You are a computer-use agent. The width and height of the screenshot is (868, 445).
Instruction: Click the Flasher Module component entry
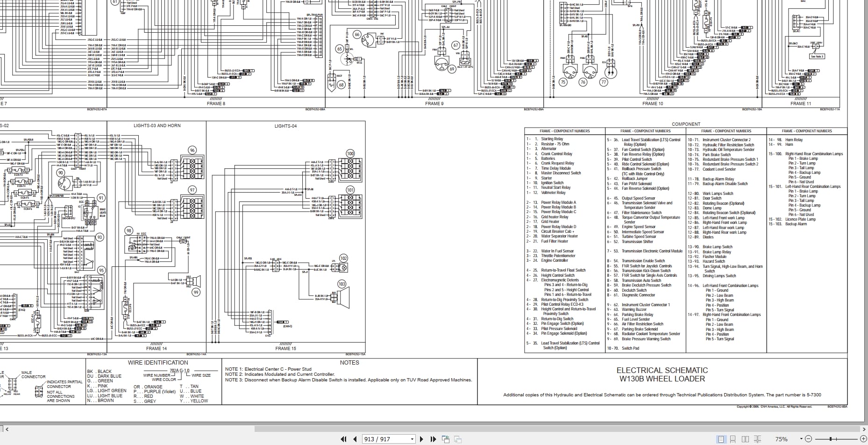[x=707, y=257]
